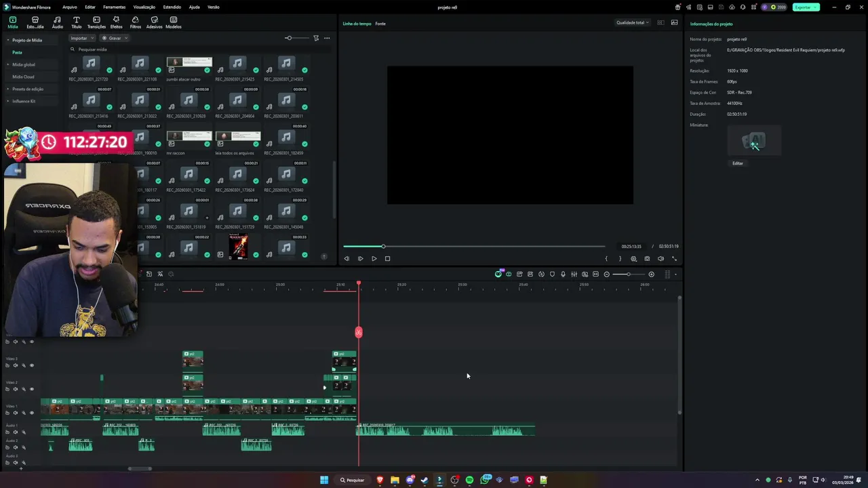Open the Filtros library tab
Image resolution: width=868 pixels, height=488 pixels.
click(135, 22)
